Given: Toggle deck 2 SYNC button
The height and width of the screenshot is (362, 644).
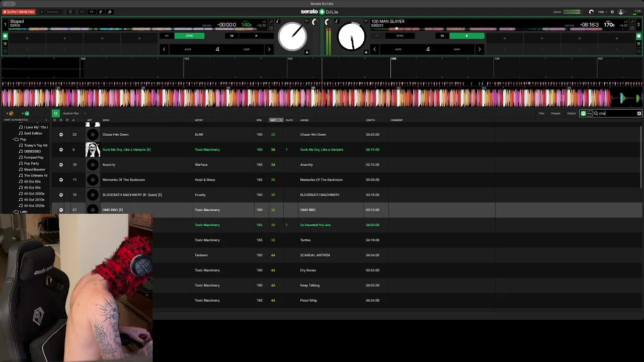Looking at the screenshot, I should pos(400,36).
